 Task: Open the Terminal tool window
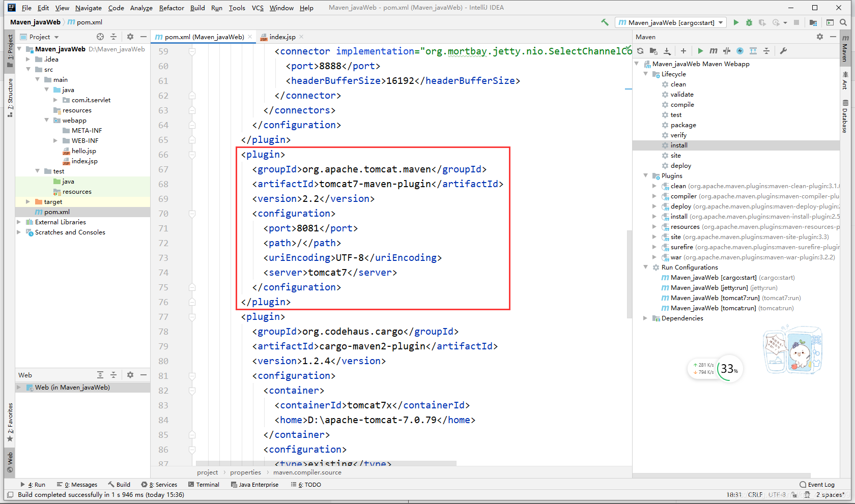point(204,485)
